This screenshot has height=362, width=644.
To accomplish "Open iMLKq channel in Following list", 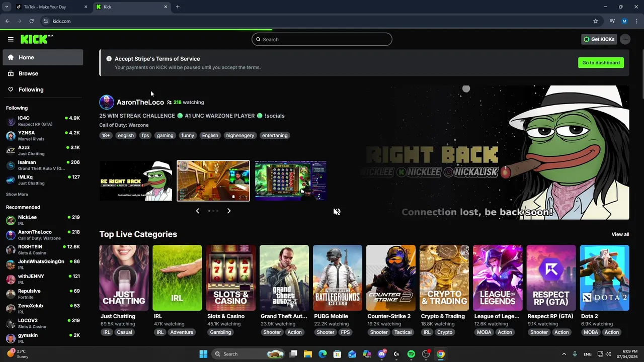I will pyautogui.click(x=43, y=180).
